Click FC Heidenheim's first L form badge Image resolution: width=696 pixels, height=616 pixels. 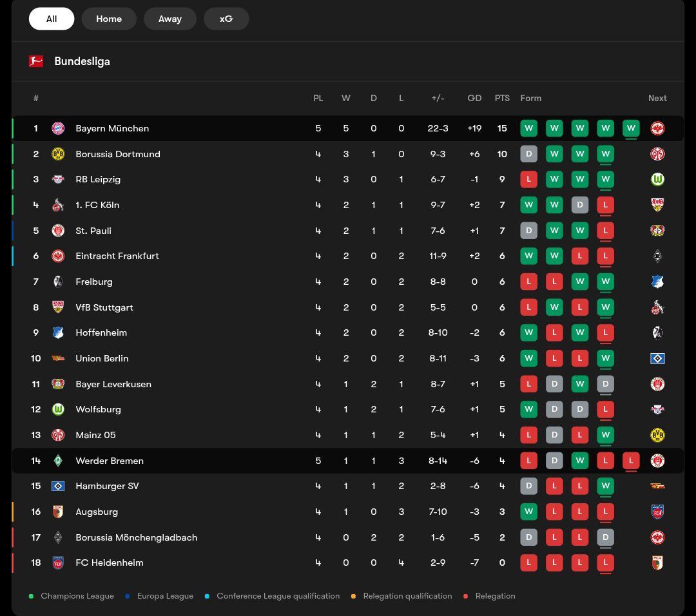click(x=528, y=563)
